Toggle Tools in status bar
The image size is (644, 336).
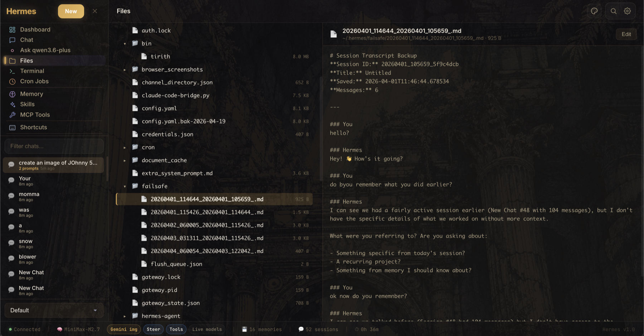[x=176, y=329]
